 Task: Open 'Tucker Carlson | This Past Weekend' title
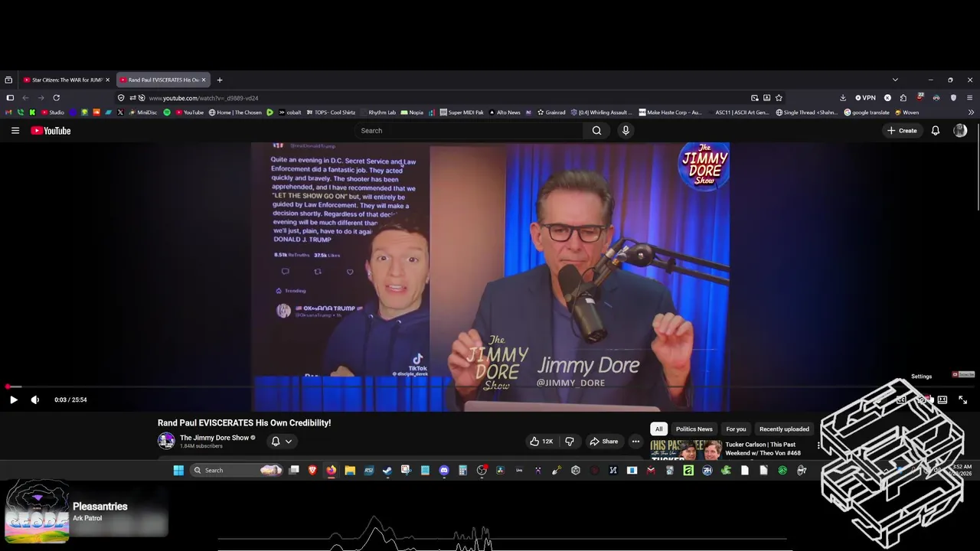click(763, 448)
